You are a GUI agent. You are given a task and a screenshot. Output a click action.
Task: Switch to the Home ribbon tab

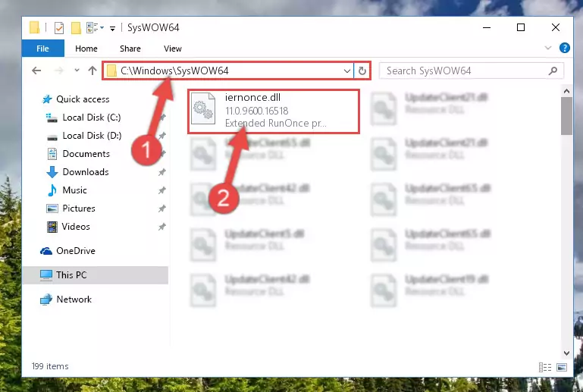[86, 49]
